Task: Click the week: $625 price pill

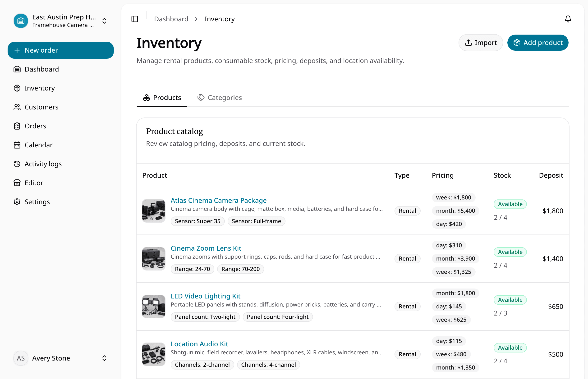Action: pyautogui.click(x=451, y=320)
